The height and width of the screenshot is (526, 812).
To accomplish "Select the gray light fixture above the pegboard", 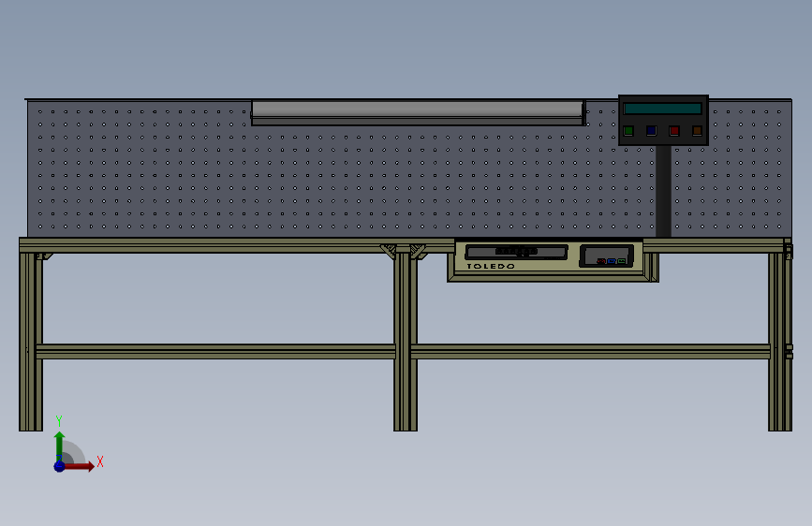I will pos(418,112).
